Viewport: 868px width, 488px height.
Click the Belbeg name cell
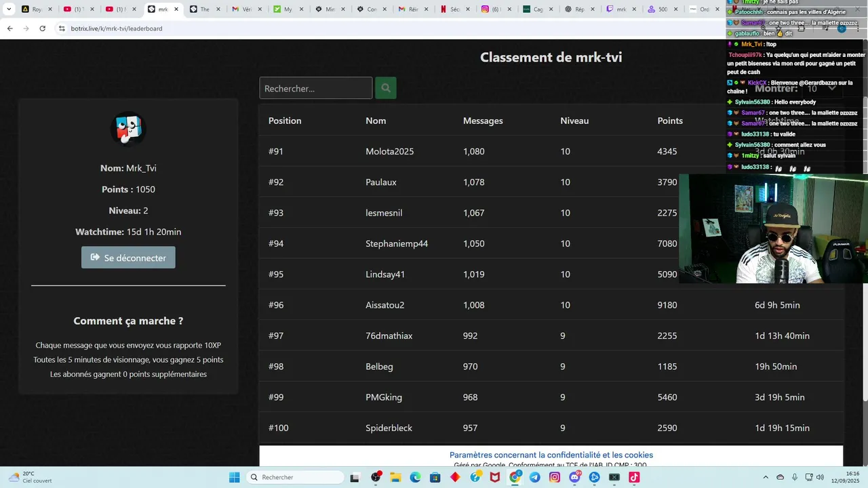point(379,367)
